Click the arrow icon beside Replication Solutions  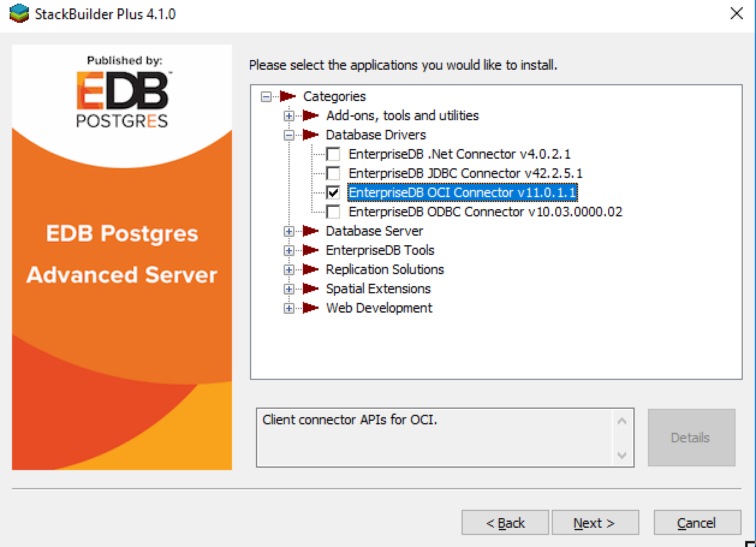click(x=311, y=269)
